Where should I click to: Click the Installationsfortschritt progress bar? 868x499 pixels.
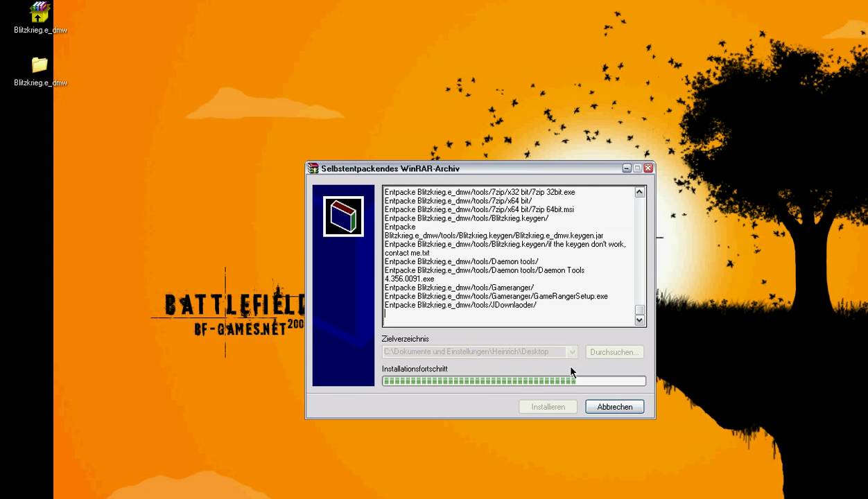click(x=514, y=380)
